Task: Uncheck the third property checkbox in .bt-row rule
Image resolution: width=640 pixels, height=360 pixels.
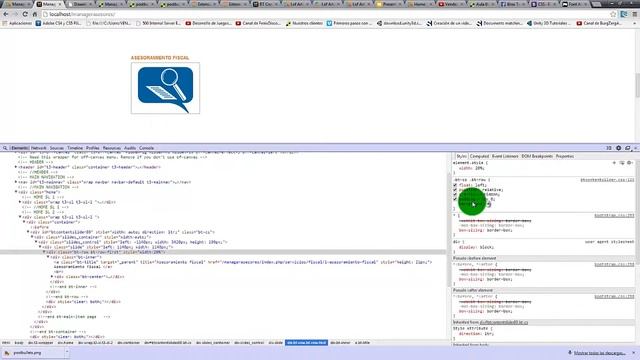Action: click(x=455, y=195)
